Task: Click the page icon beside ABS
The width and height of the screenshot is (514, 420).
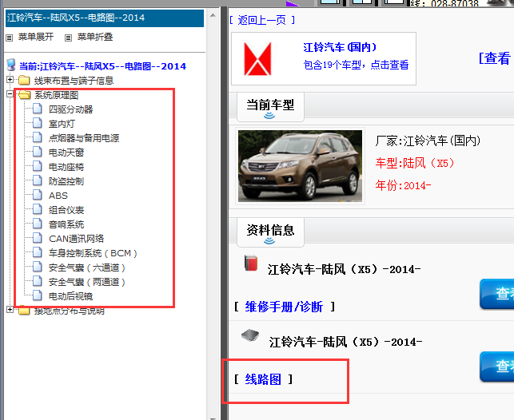Action: [38, 195]
